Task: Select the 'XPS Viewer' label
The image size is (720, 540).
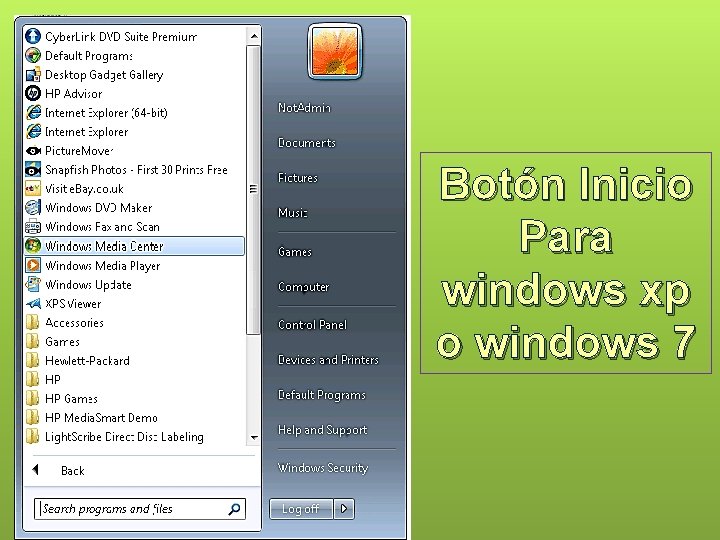Action: click(73, 304)
